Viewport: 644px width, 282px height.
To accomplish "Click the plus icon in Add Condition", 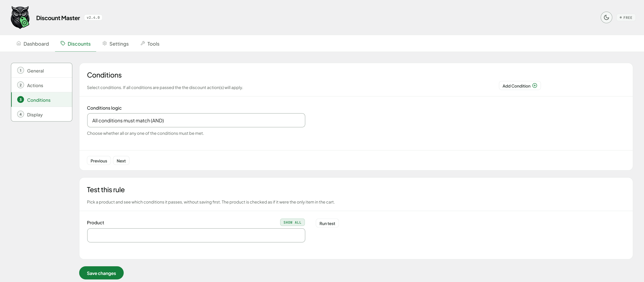I will (x=535, y=86).
